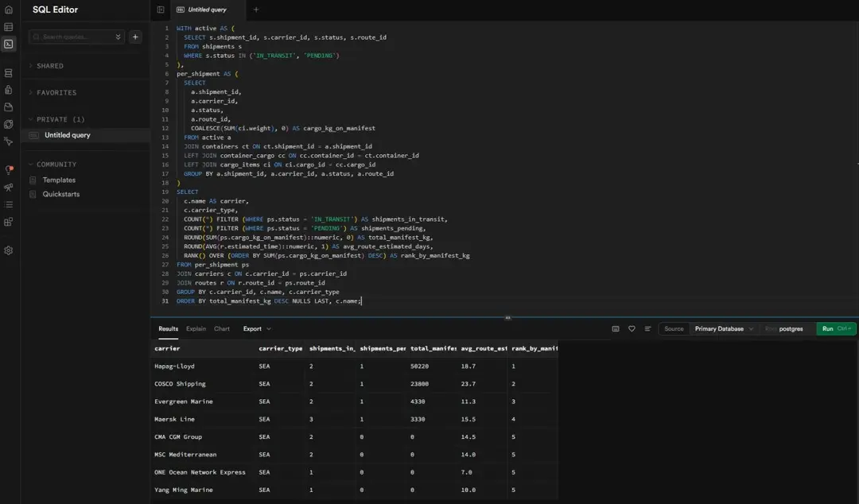Click the rank_by_manifest column header

tap(533, 348)
